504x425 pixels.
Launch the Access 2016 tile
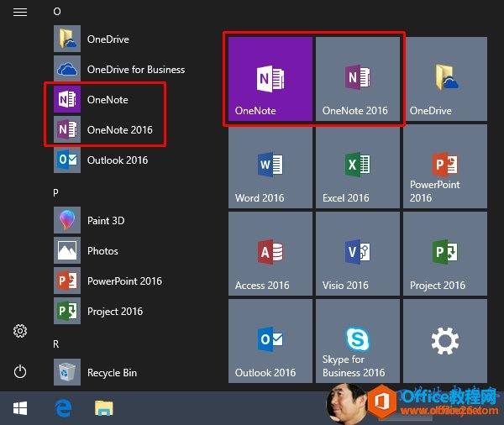(270, 254)
